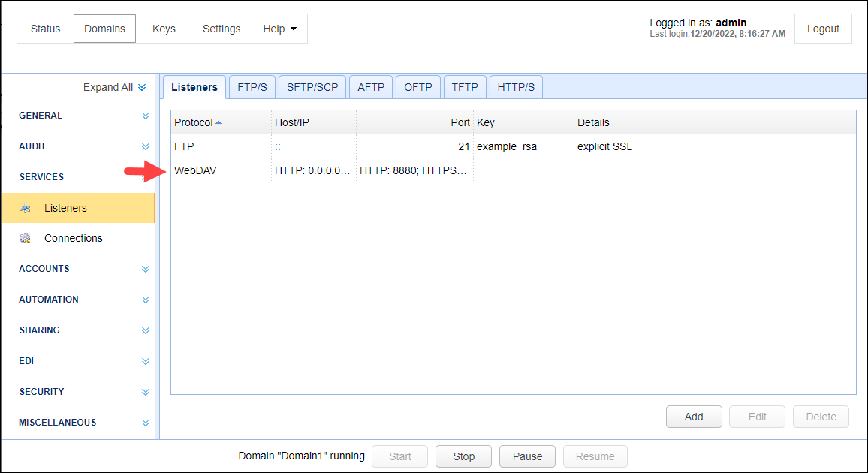Expand the MISCELLANEOUS section
This screenshot has height=473, width=868.
pyautogui.click(x=146, y=423)
